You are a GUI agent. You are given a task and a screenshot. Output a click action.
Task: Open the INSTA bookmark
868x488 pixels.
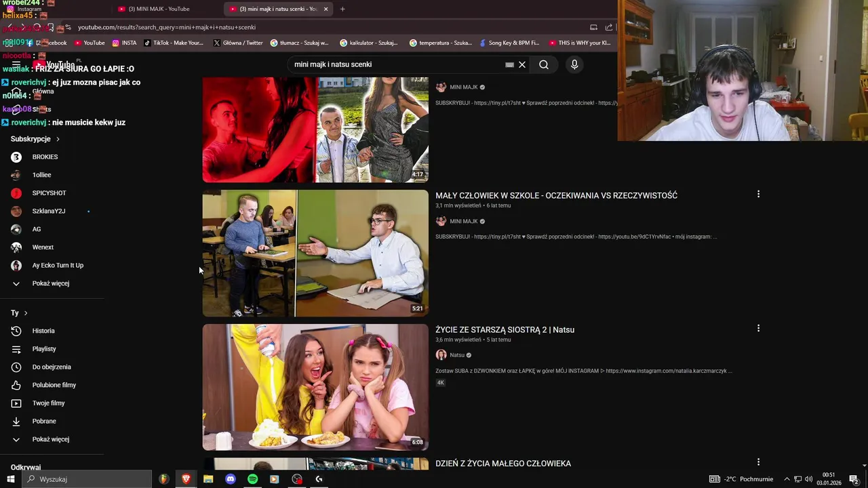pyautogui.click(x=124, y=43)
